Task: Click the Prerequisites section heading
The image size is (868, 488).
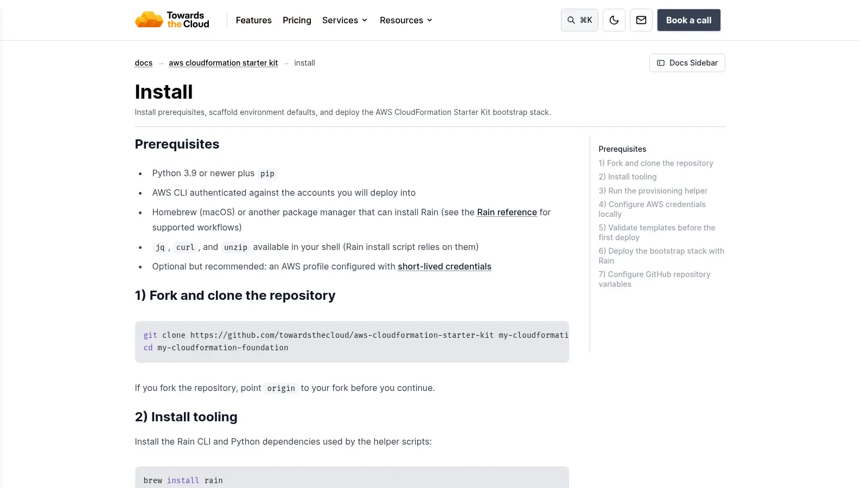Action: point(177,144)
